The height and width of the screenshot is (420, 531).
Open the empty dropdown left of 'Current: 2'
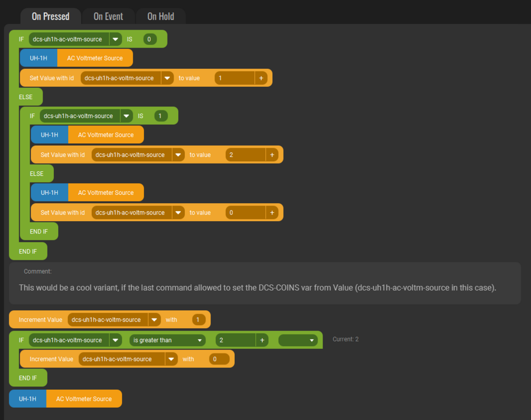(x=297, y=340)
